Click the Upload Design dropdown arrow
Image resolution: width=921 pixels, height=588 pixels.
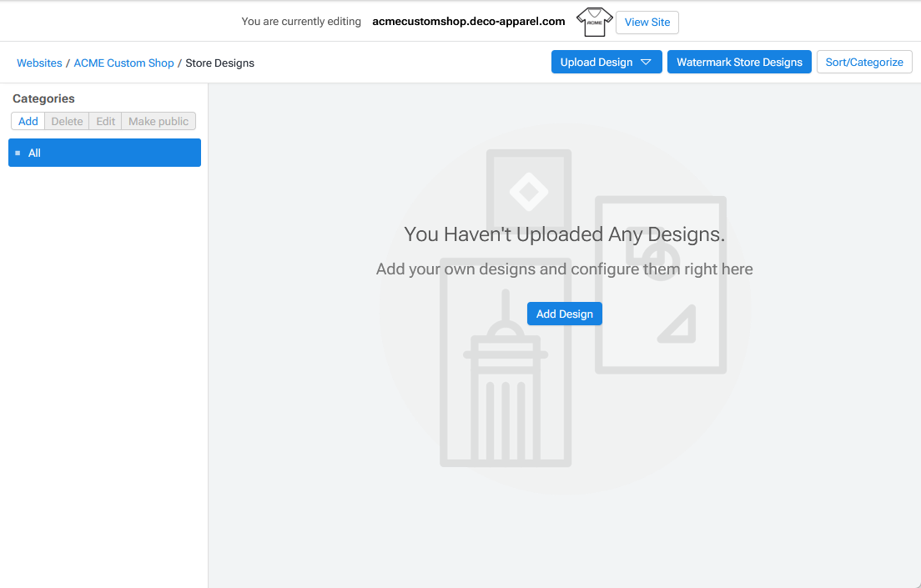point(646,63)
